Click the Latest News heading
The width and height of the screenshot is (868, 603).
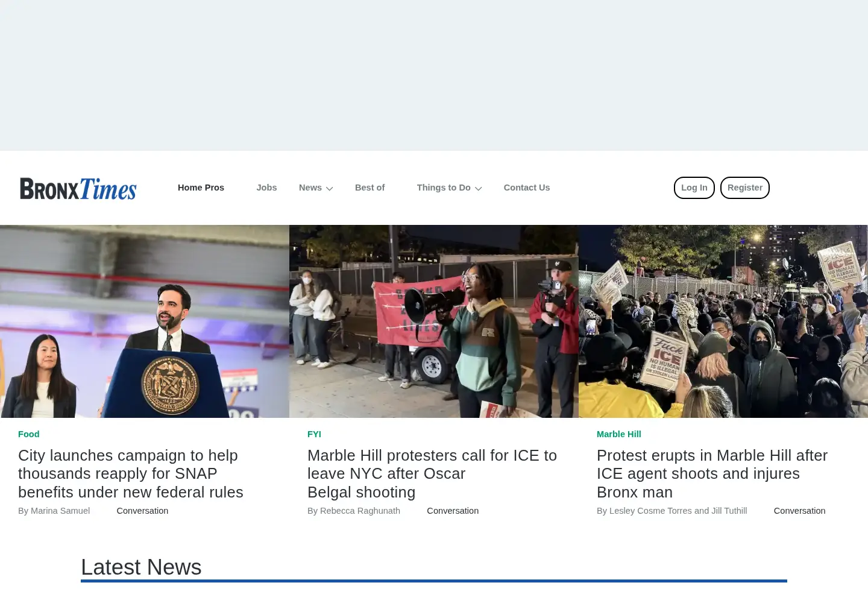[141, 567]
